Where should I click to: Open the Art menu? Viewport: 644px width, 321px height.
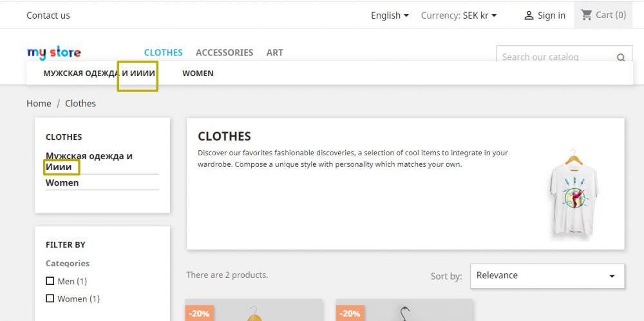tap(275, 53)
